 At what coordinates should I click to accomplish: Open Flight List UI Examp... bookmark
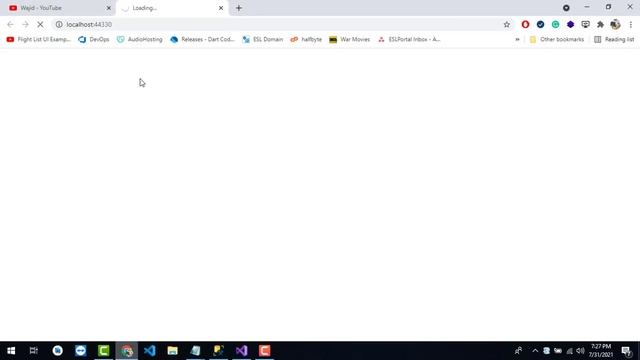(39, 40)
